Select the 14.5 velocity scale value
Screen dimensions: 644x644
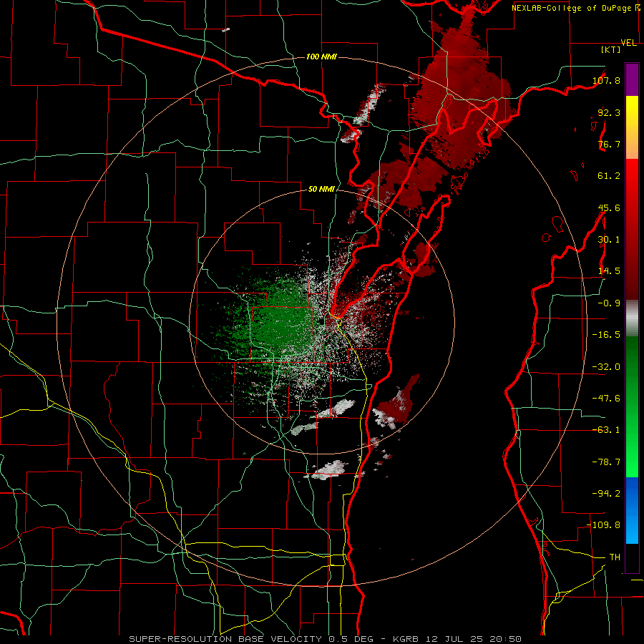tap(609, 271)
